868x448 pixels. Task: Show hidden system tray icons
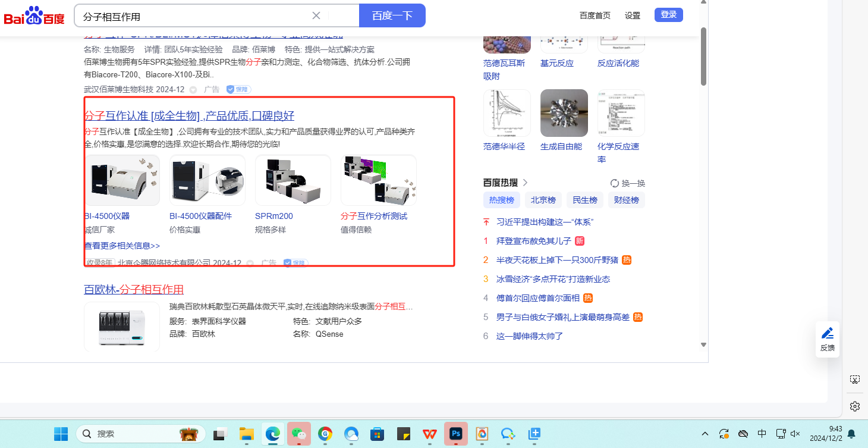[x=705, y=434]
